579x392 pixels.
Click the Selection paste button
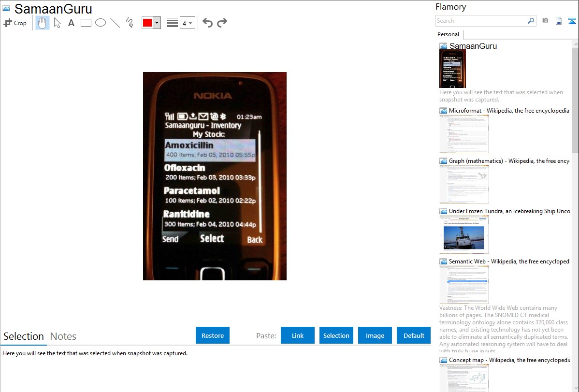tap(336, 335)
